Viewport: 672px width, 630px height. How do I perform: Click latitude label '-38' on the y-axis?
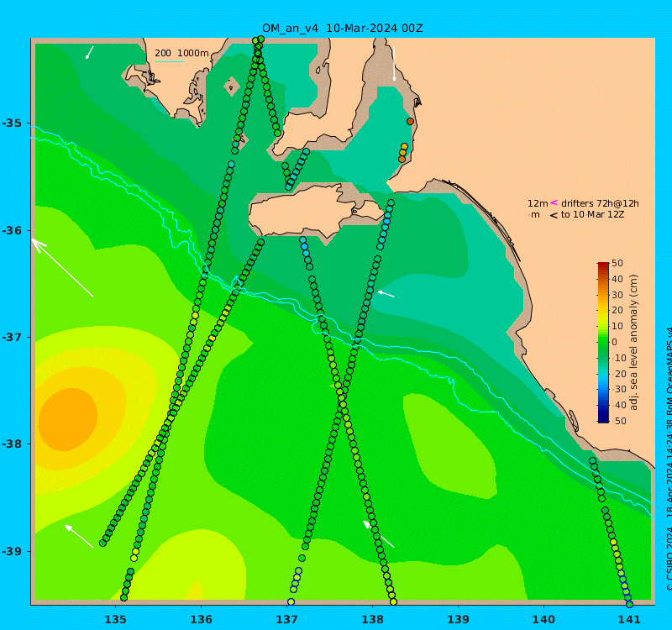(12, 444)
